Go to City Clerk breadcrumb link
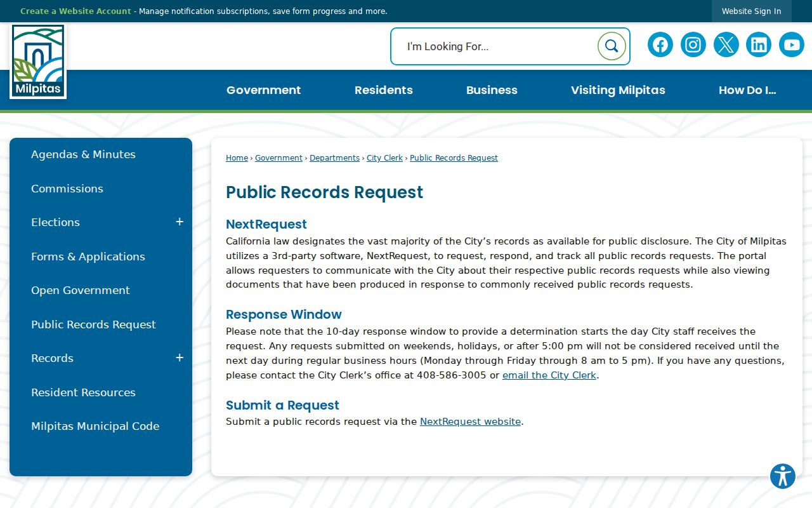 (384, 158)
